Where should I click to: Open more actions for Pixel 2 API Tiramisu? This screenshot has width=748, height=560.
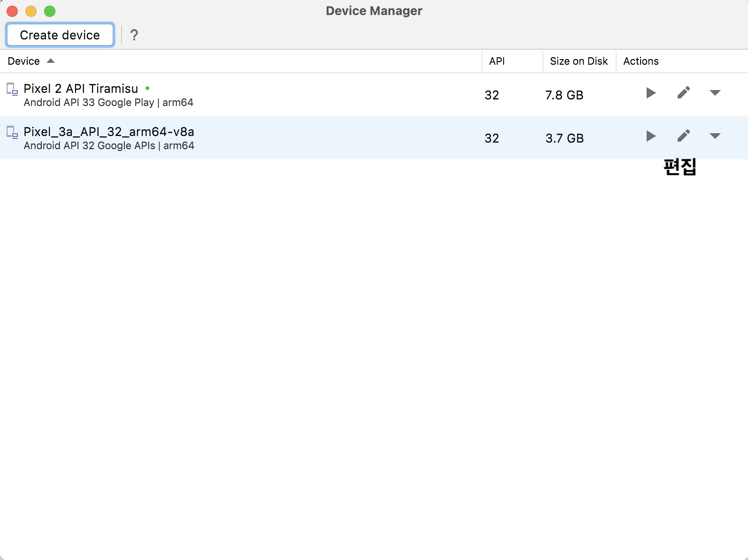point(715,93)
